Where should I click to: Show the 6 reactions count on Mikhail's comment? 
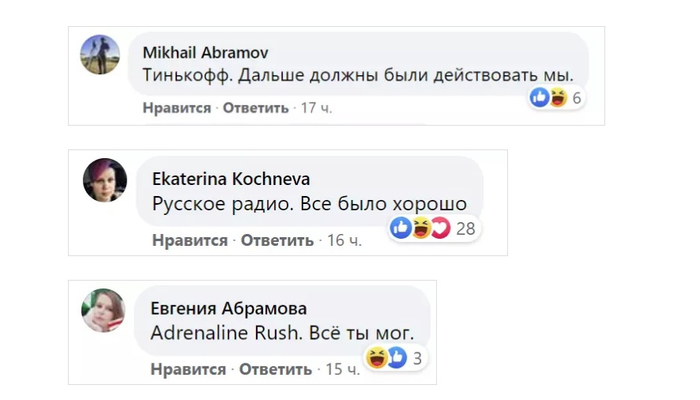(577, 98)
